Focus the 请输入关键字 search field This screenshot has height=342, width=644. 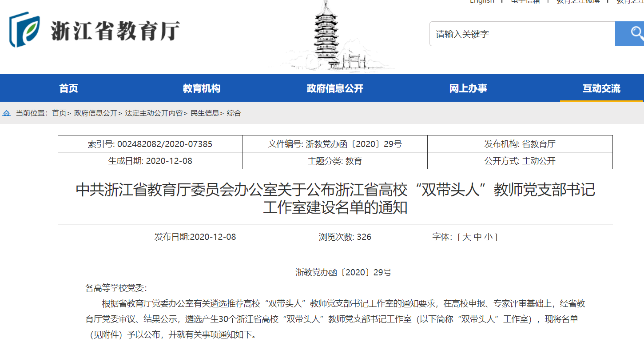[522, 34]
